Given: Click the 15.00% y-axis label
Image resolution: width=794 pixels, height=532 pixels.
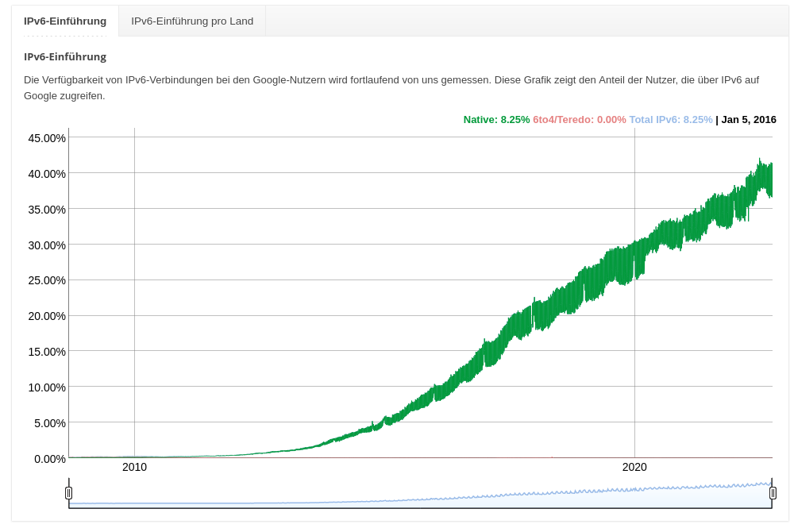Looking at the screenshot, I should click(47, 352).
